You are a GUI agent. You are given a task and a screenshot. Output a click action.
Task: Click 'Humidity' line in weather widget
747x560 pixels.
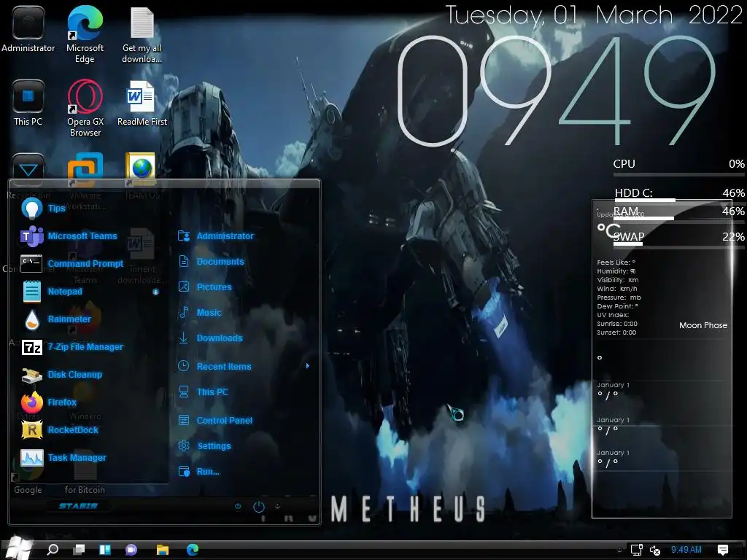(616, 271)
